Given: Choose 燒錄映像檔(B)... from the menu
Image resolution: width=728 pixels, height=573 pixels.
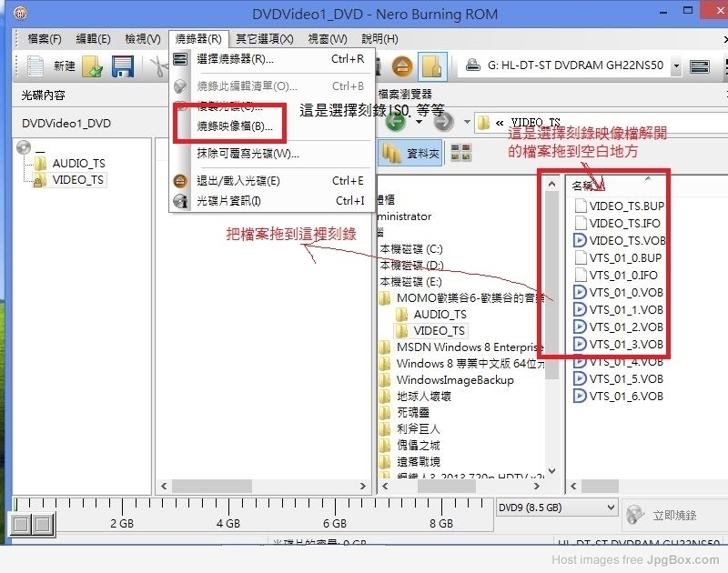Looking at the screenshot, I should pyautogui.click(x=235, y=126).
